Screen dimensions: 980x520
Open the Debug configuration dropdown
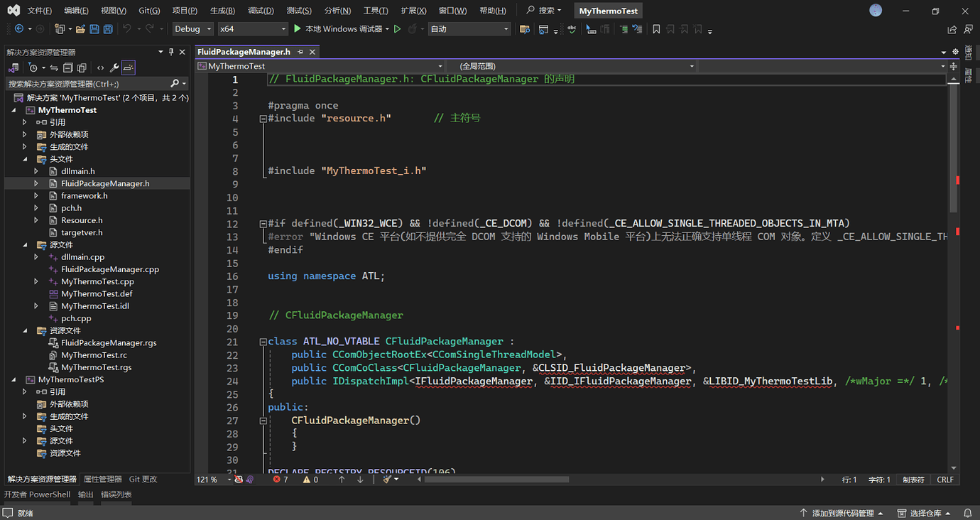193,29
